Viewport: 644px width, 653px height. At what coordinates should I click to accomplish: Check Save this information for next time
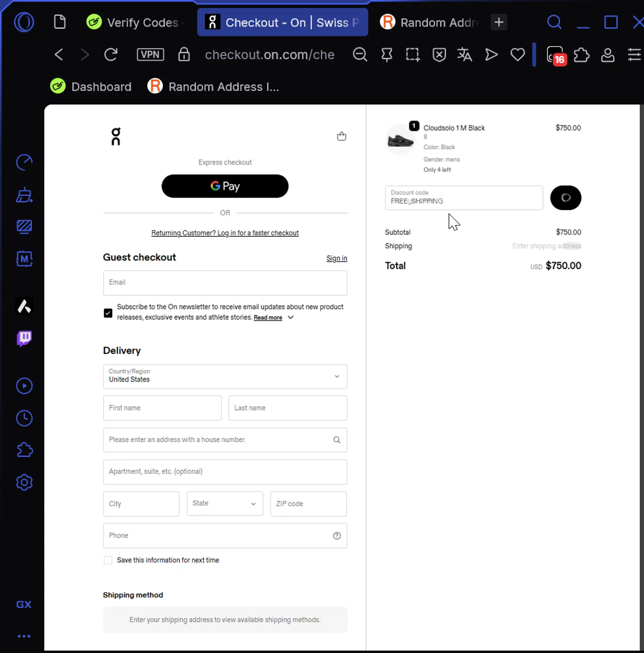coord(108,560)
